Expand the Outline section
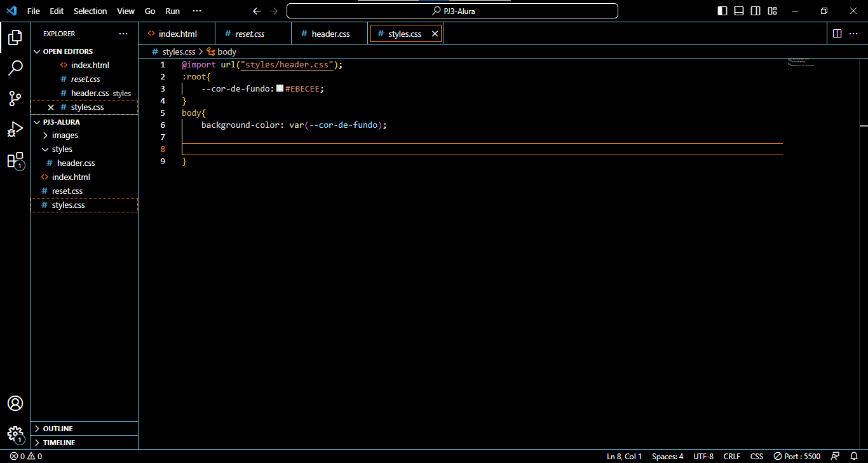 point(84,429)
